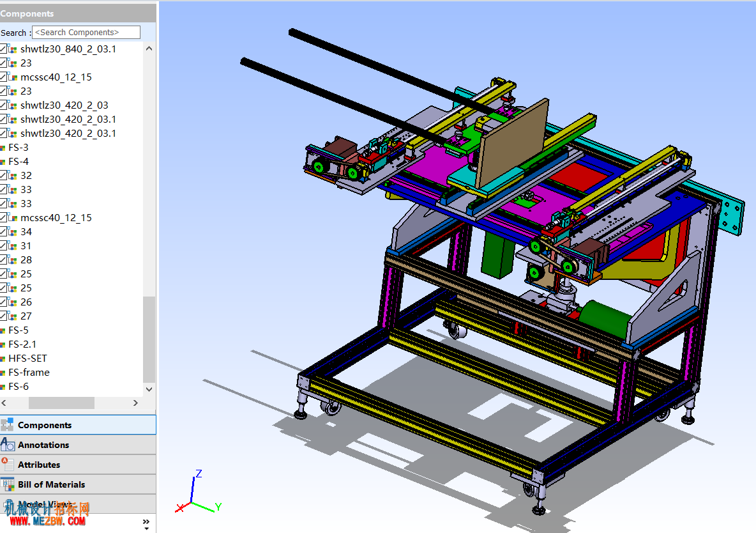The image size is (756, 533).
Task: Click the horizontal scrollbar thumb of component list
Action: tap(61, 403)
